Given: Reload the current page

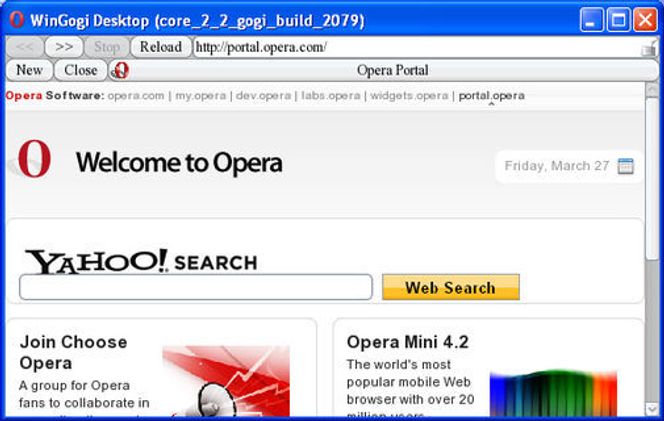Looking at the screenshot, I should point(161,47).
